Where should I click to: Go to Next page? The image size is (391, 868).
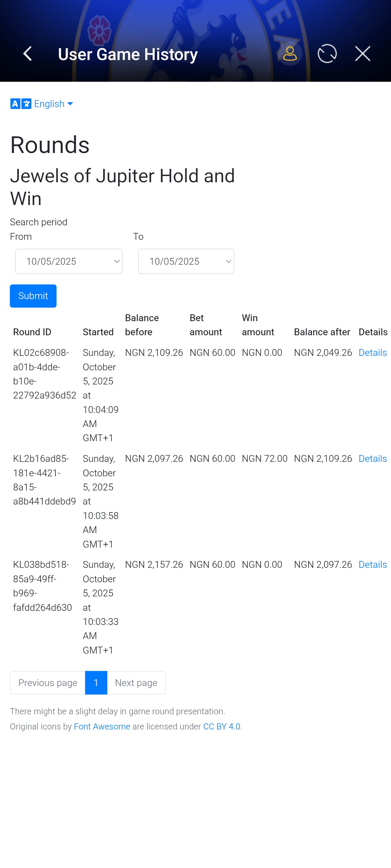coord(136,683)
